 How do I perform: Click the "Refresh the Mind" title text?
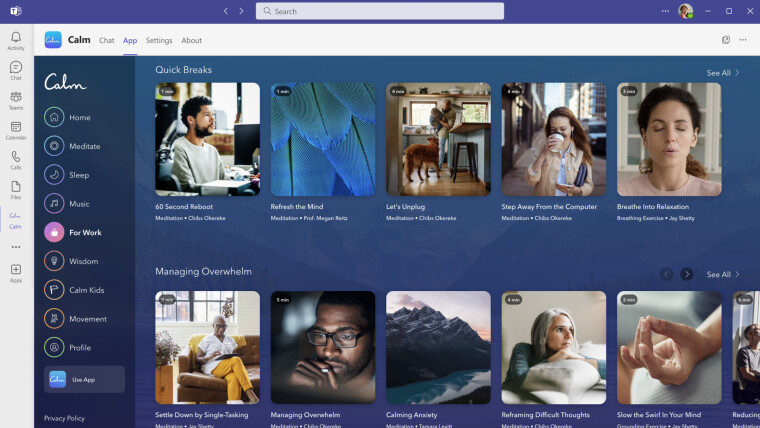tap(297, 206)
